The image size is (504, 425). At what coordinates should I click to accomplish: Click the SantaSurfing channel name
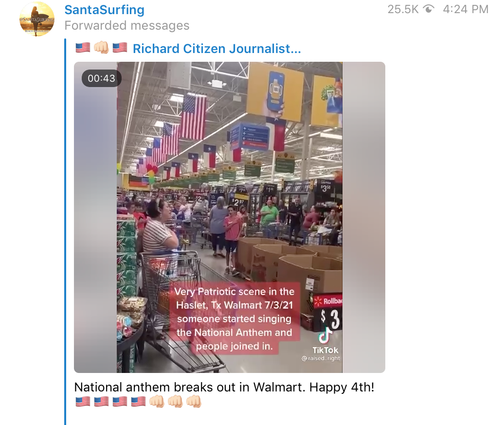(x=105, y=10)
